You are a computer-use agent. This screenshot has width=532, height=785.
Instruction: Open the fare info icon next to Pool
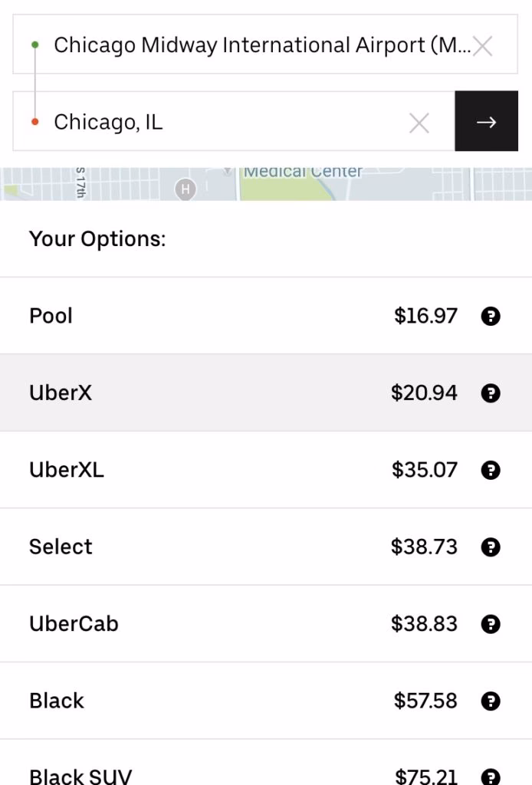(491, 316)
